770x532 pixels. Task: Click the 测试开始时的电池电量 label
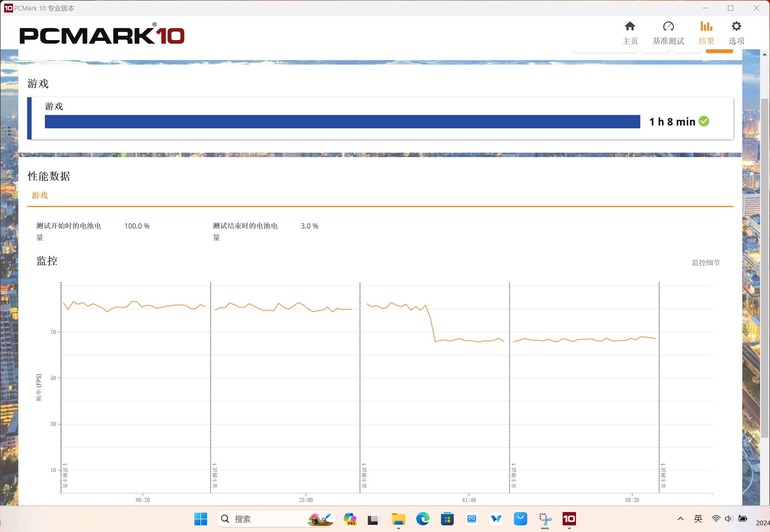(x=68, y=232)
